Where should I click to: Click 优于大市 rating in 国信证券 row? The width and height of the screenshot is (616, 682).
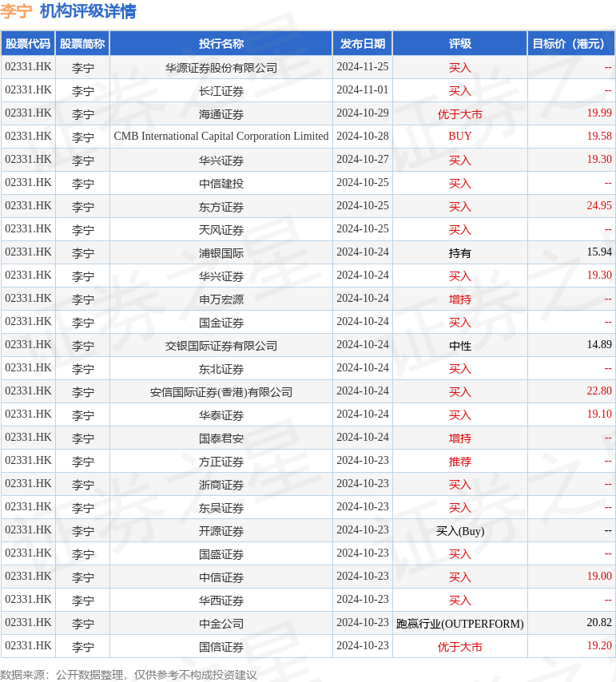(460, 647)
